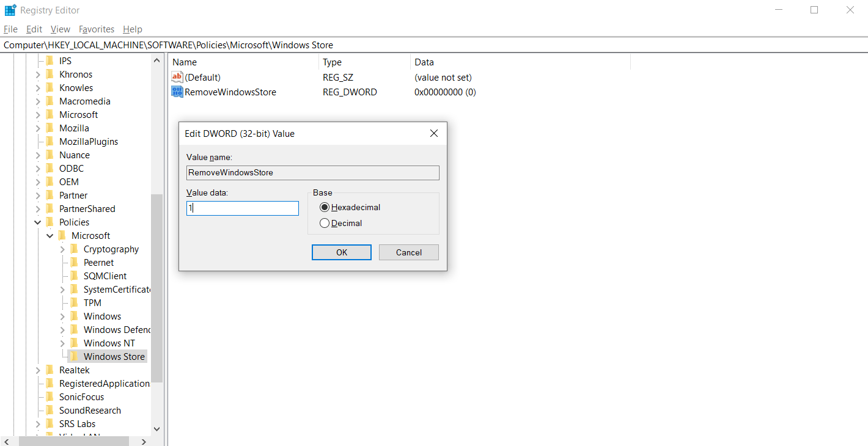Click the tree pane scroll-down arrow

(x=156, y=429)
